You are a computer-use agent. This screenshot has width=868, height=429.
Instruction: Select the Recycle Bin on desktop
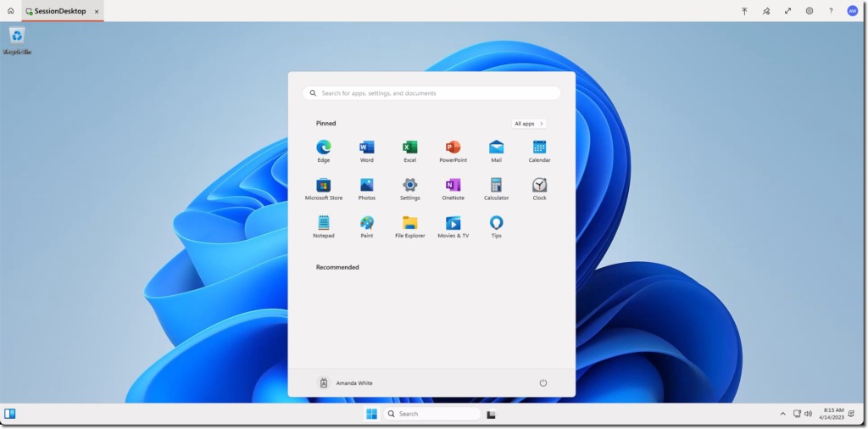tap(17, 41)
